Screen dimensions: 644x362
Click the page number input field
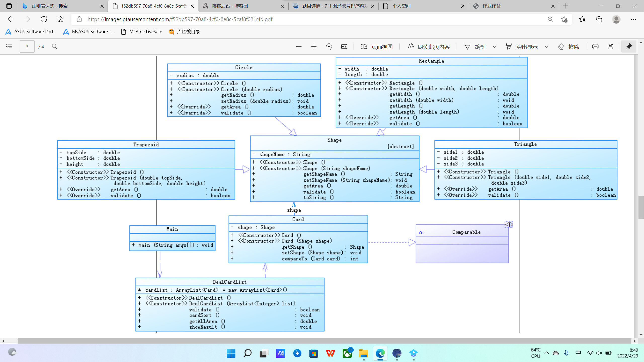[x=27, y=47]
